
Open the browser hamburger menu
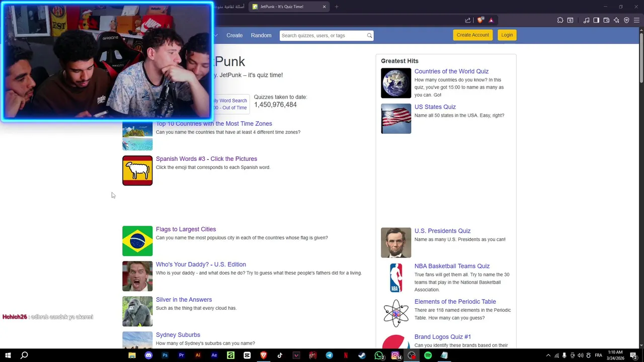coord(636,20)
